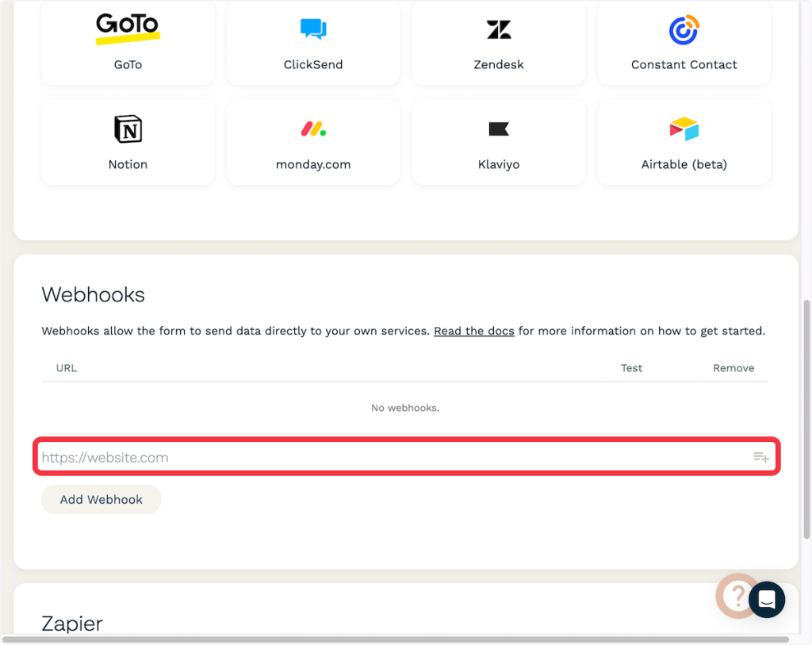Click the URL column header
This screenshot has height=645, width=812.
[x=67, y=368]
